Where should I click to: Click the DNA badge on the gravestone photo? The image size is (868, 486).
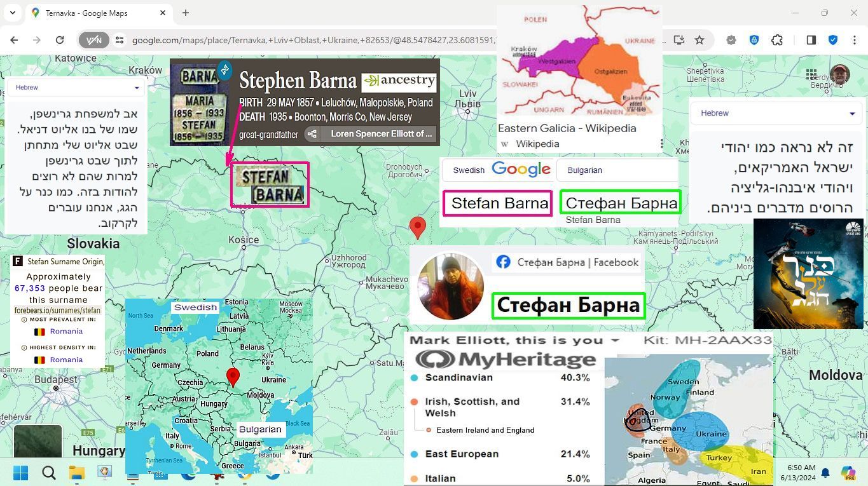[x=224, y=69]
